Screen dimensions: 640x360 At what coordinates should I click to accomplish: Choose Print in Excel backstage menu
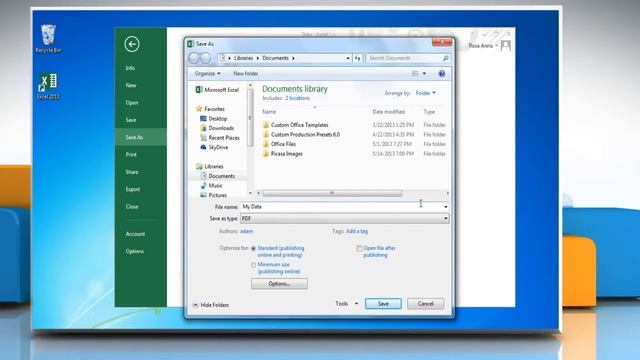coord(131,155)
